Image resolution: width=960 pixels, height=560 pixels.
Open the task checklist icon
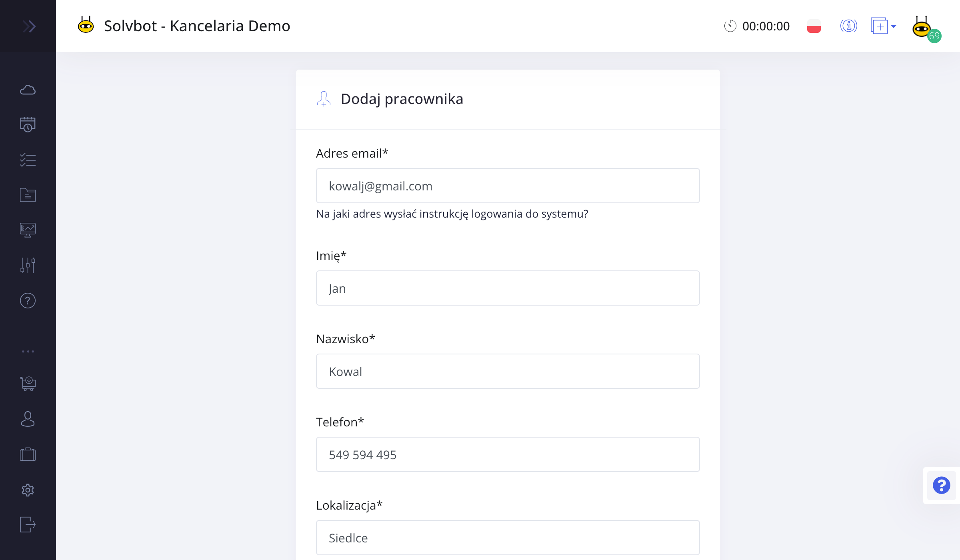pos(28,160)
